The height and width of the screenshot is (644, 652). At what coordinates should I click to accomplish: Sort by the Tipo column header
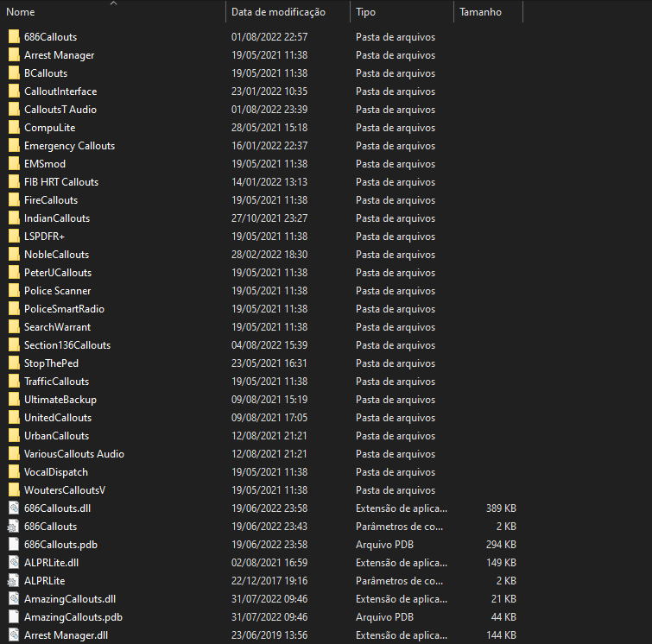click(365, 12)
